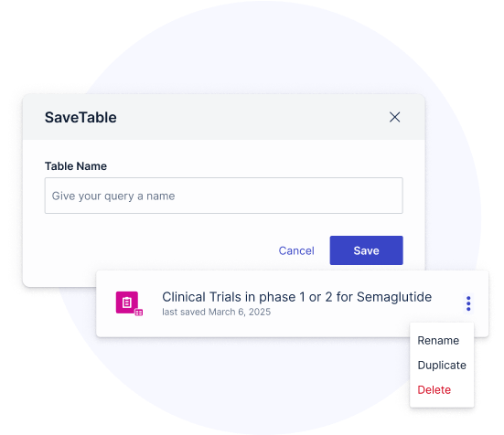
Task: Click the small table badge on the clipboard icon
Action: (139, 313)
